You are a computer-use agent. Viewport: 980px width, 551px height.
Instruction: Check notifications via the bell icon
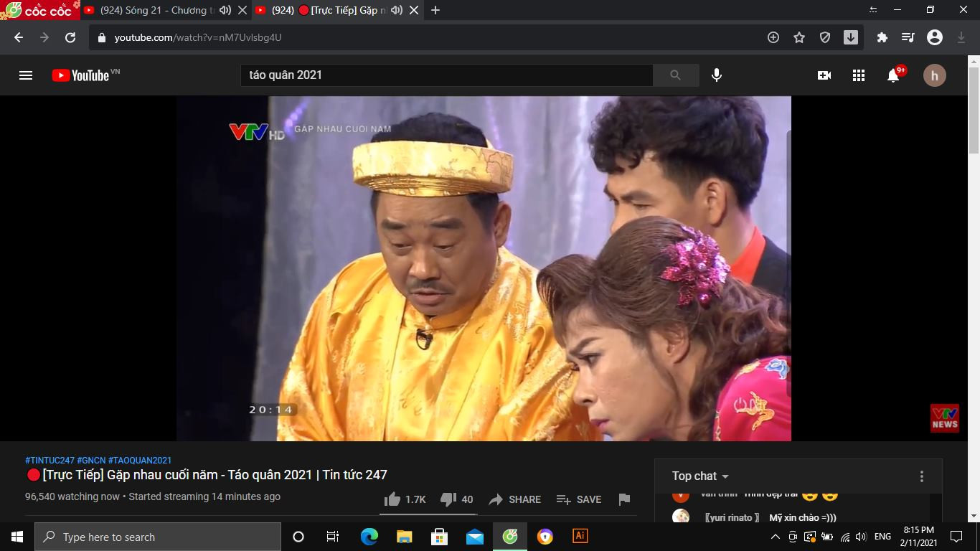[x=892, y=75]
